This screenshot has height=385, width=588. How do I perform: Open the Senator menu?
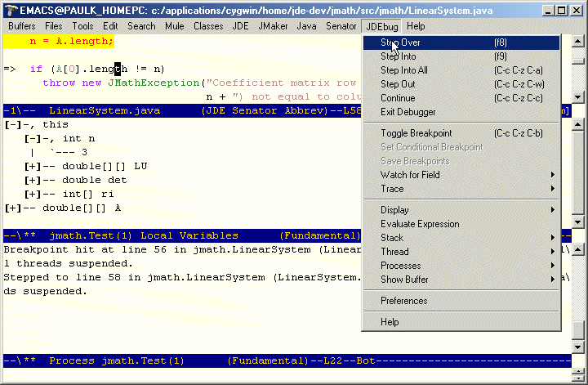[341, 26]
